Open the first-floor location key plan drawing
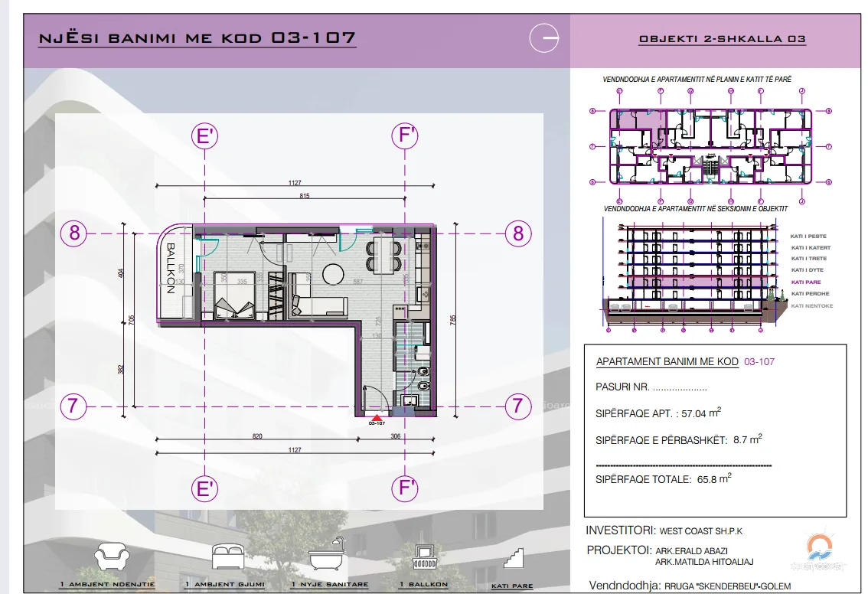 (711, 146)
